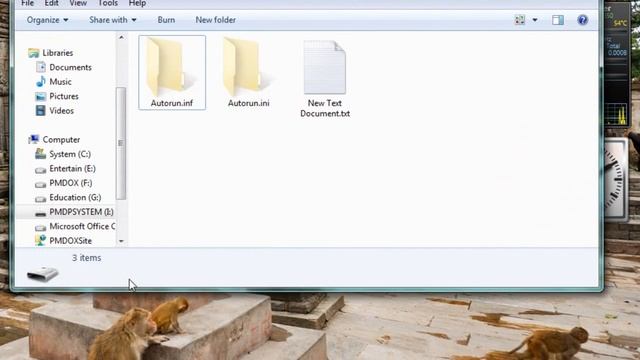Open the Documents library
640x360 pixels.
click(70, 67)
